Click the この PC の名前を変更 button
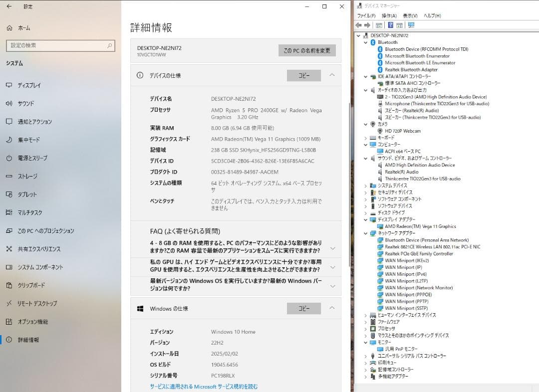The height and width of the screenshot is (392, 539). [x=307, y=50]
